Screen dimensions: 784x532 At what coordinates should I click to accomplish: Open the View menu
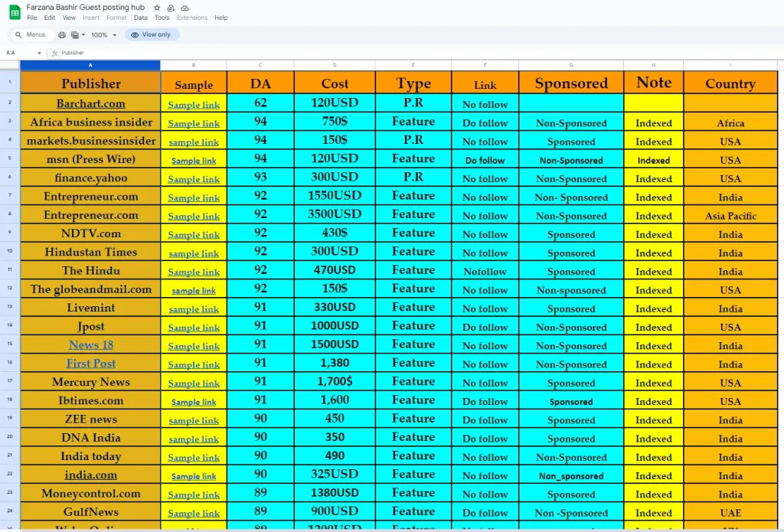point(69,18)
